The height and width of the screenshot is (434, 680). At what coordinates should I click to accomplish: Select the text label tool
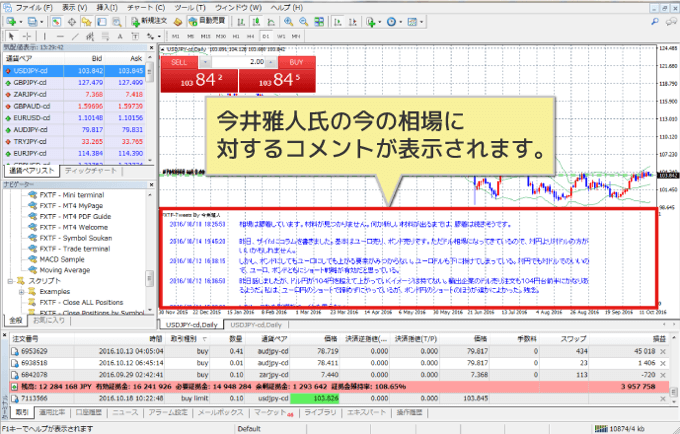click(135, 36)
